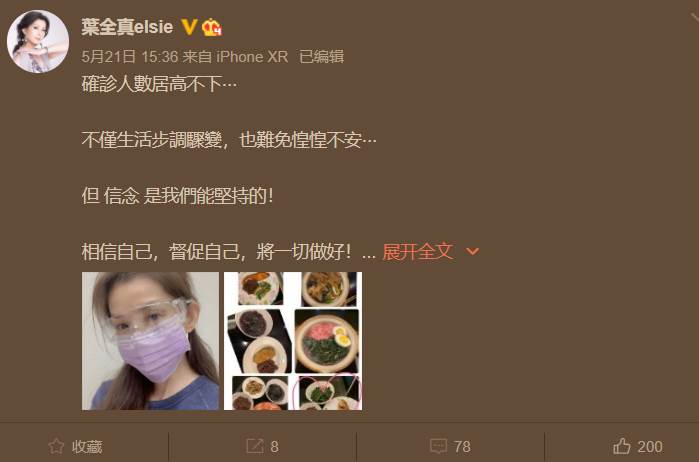Viewport: 699px width, 462px height.
Task: Open the food collage thumbnail
Action: [x=293, y=341]
